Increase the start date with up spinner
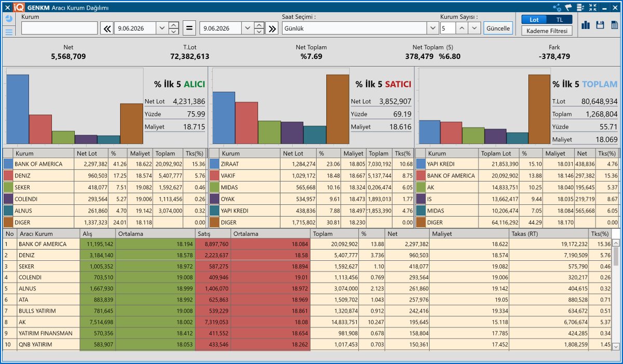 coord(174,25)
